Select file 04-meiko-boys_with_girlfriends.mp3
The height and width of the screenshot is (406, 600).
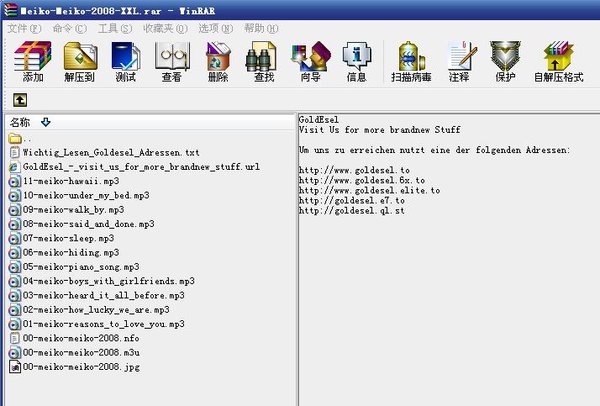[x=109, y=281]
